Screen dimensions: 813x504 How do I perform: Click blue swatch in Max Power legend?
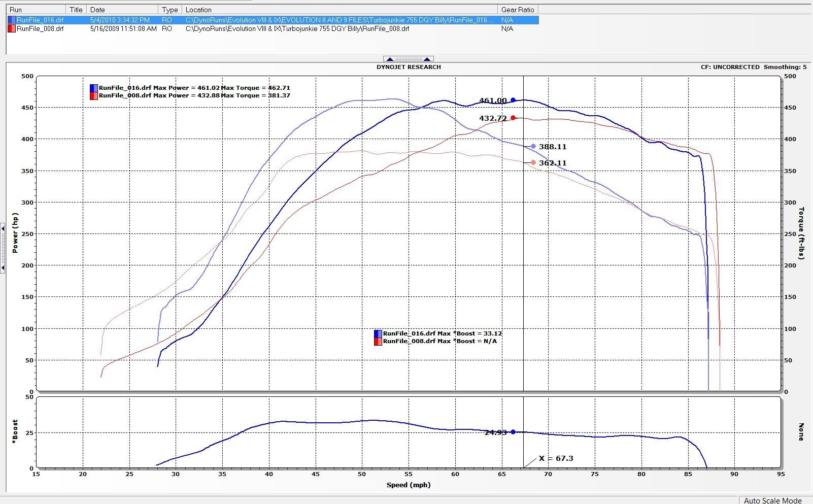tap(93, 88)
